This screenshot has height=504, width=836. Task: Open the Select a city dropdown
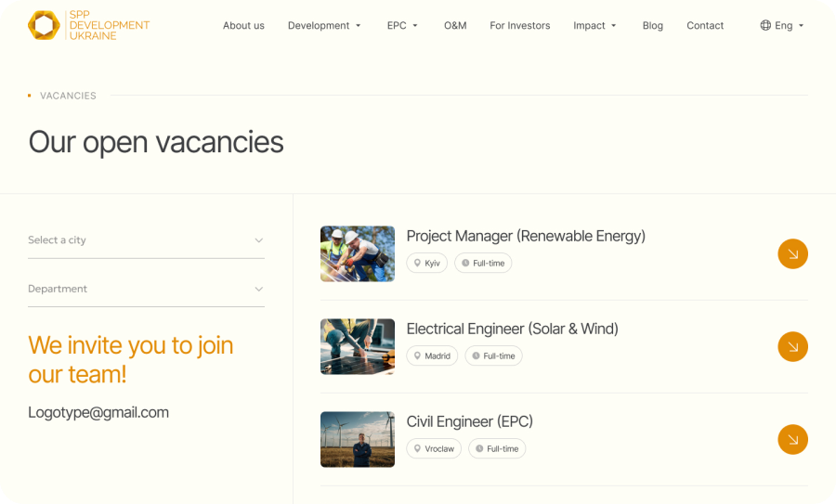[x=146, y=240]
